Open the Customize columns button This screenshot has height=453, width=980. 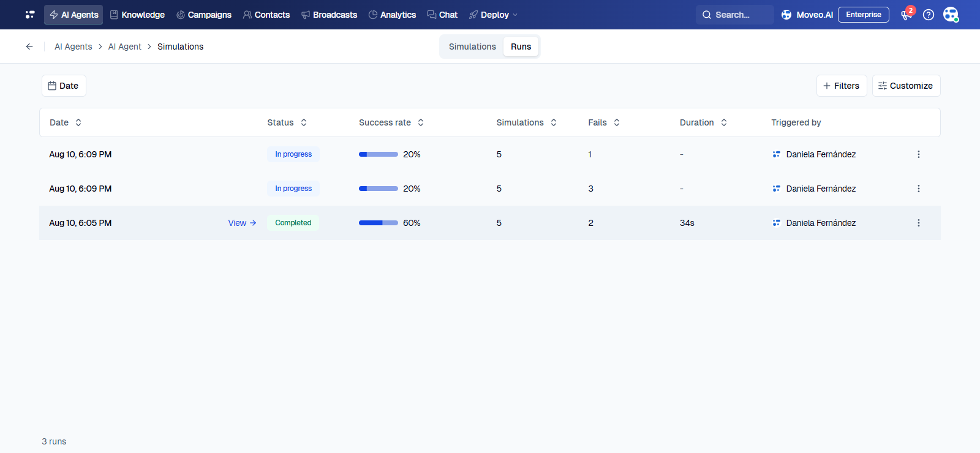pos(906,86)
